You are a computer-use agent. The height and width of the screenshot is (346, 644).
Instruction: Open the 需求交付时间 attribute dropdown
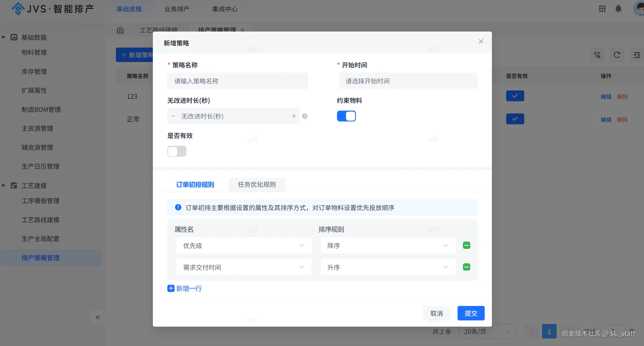[x=244, y=267]
